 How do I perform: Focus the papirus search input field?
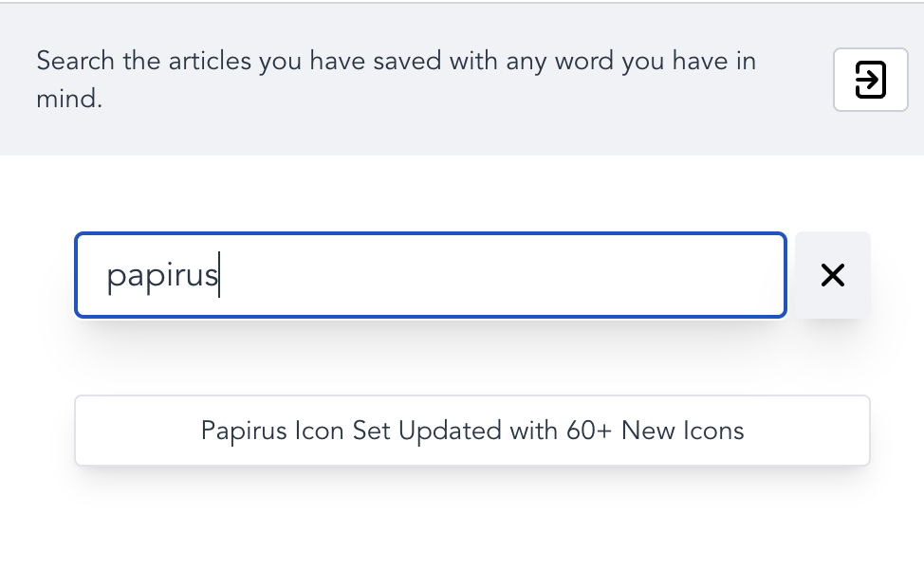pos(431,275)
